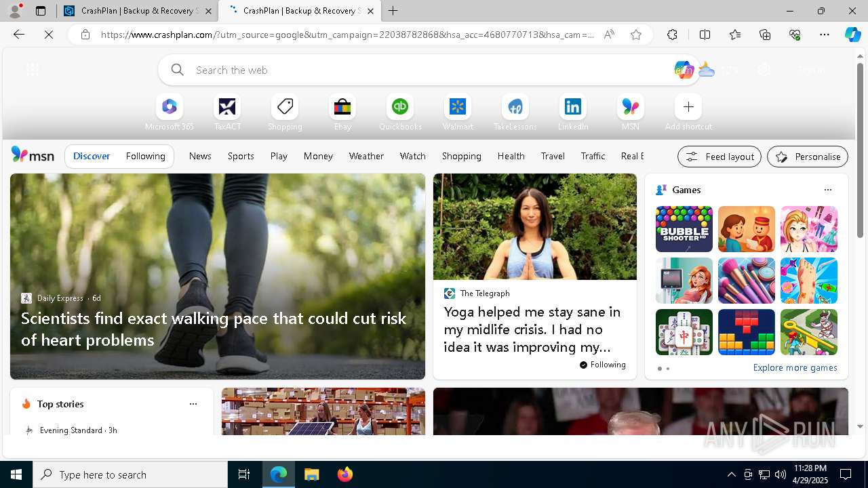Open the Shopping category in MSN nav
868x488 pixels.
point(462,156)
